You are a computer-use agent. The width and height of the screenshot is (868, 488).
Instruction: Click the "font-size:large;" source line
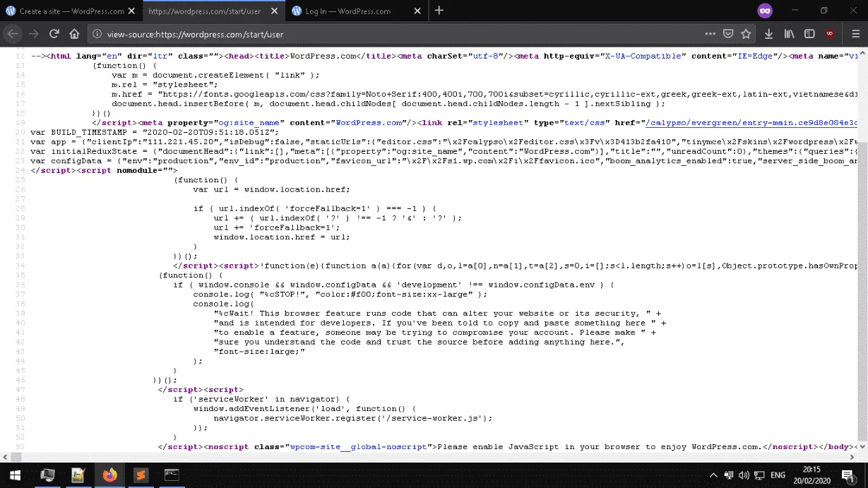click(259, 351)
